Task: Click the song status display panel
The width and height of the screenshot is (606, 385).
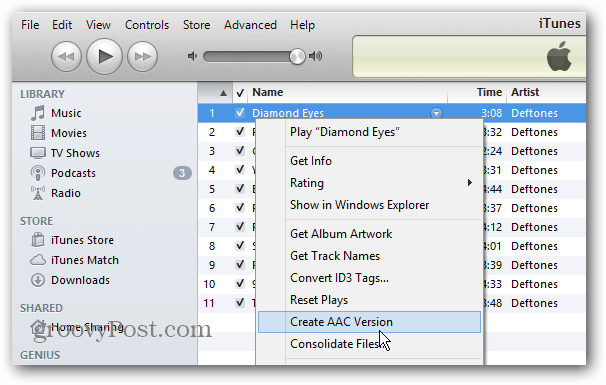Action: [x=469, y=56]
